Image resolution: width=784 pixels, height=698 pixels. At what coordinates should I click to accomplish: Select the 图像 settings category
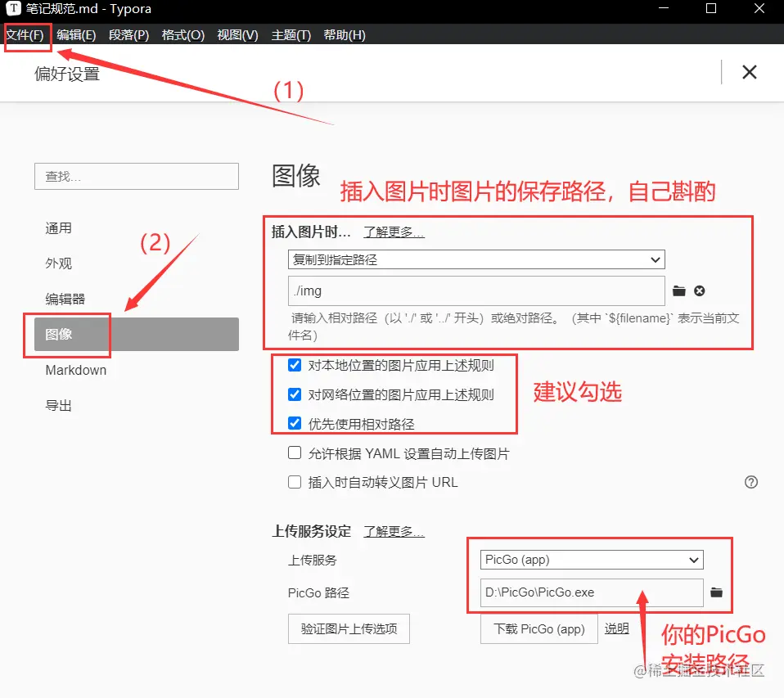137,334
